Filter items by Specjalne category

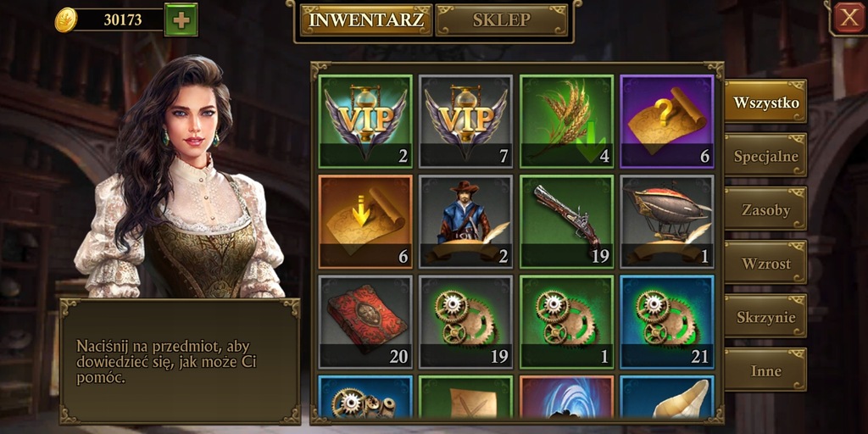point(765,156)
